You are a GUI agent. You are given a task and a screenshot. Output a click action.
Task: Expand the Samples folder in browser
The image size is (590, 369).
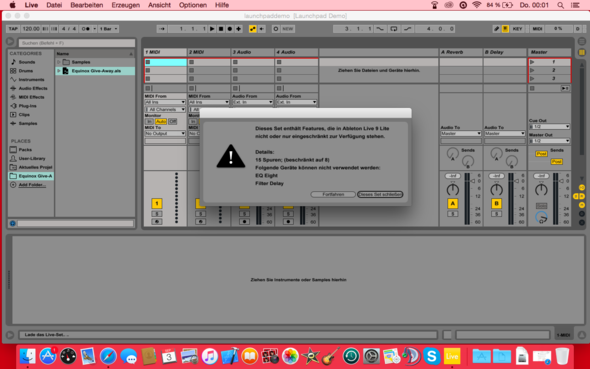click(x=59, y=62)
